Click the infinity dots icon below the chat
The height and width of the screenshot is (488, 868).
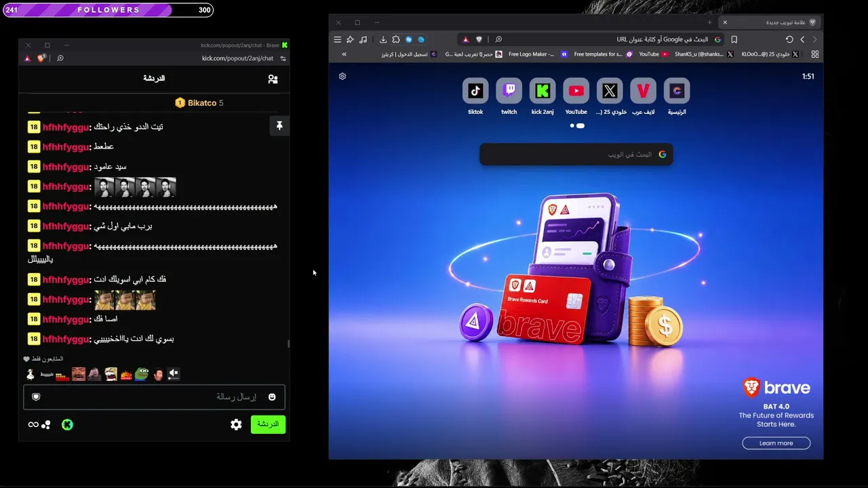point(39,424)
